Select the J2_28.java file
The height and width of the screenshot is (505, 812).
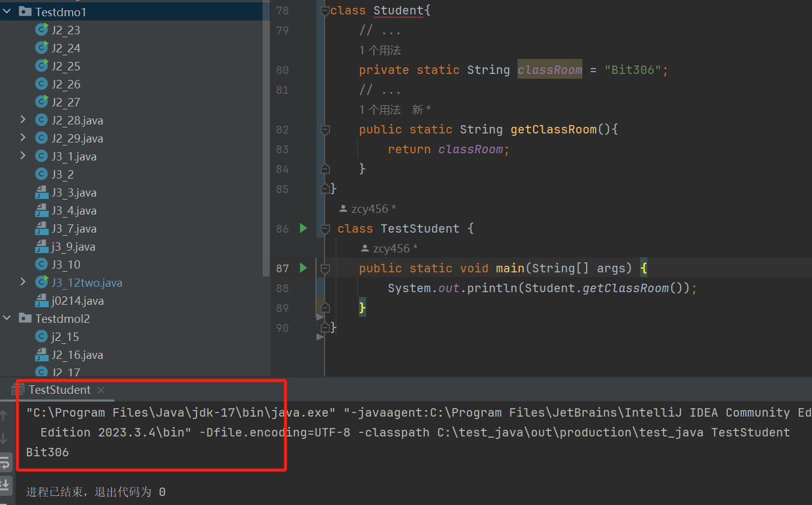(77, 120)
